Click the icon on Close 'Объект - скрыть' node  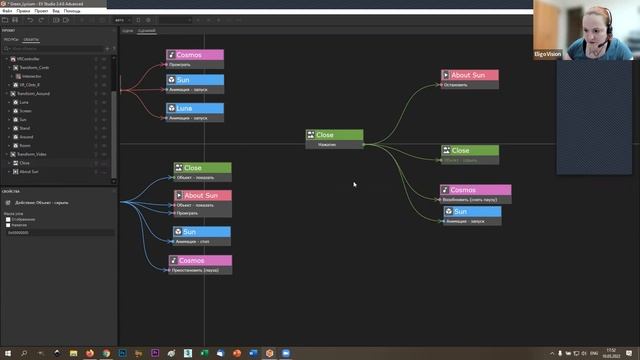[447, 150]
